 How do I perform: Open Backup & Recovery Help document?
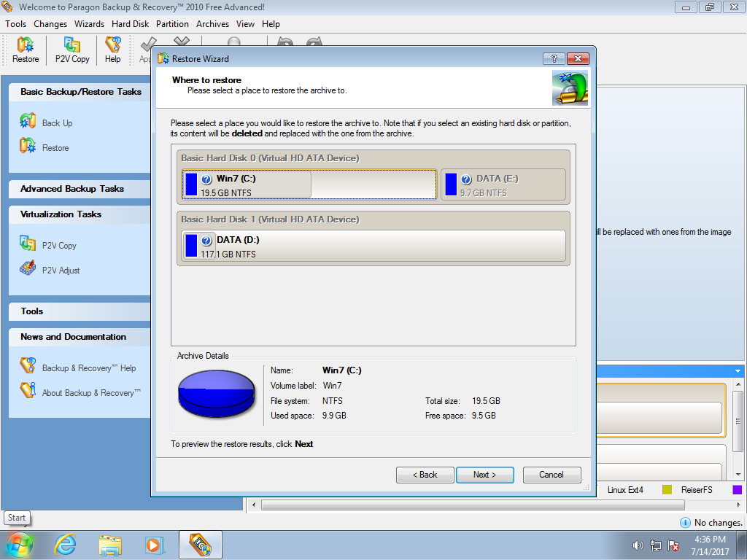pyautogui.click(x=88, y=368)
